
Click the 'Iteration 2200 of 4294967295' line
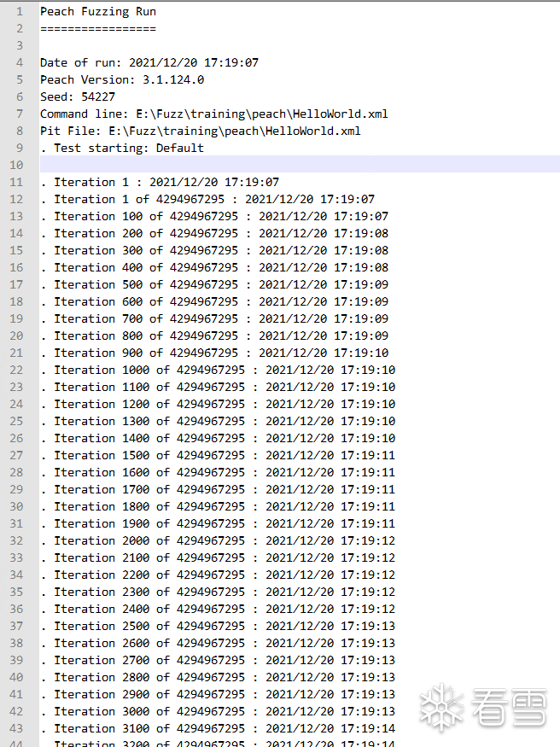(218, 575)
